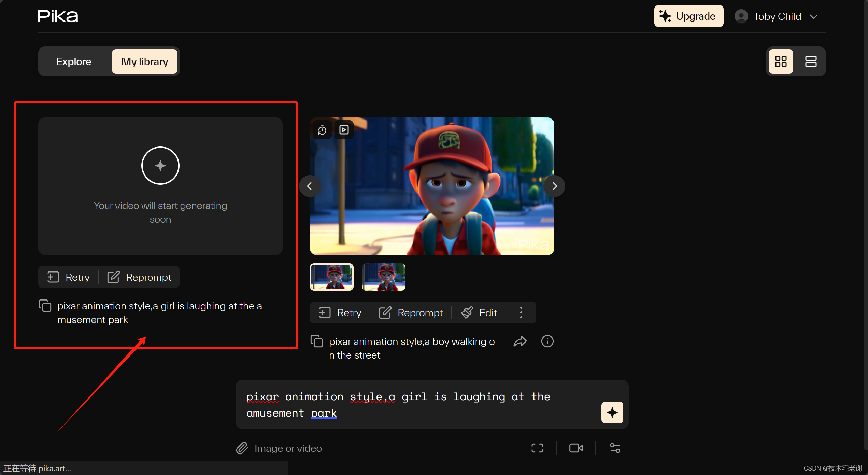Open the more options three-dot menu
Screen dimensions: 868x475
521,312
